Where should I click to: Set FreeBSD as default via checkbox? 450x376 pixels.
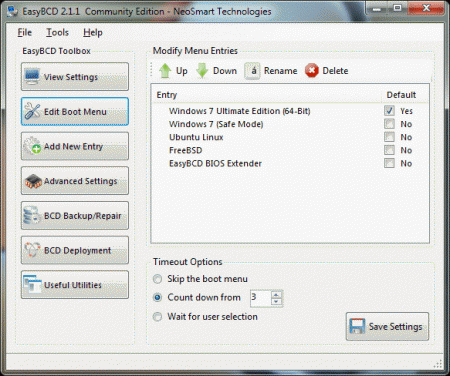(389, 150)
